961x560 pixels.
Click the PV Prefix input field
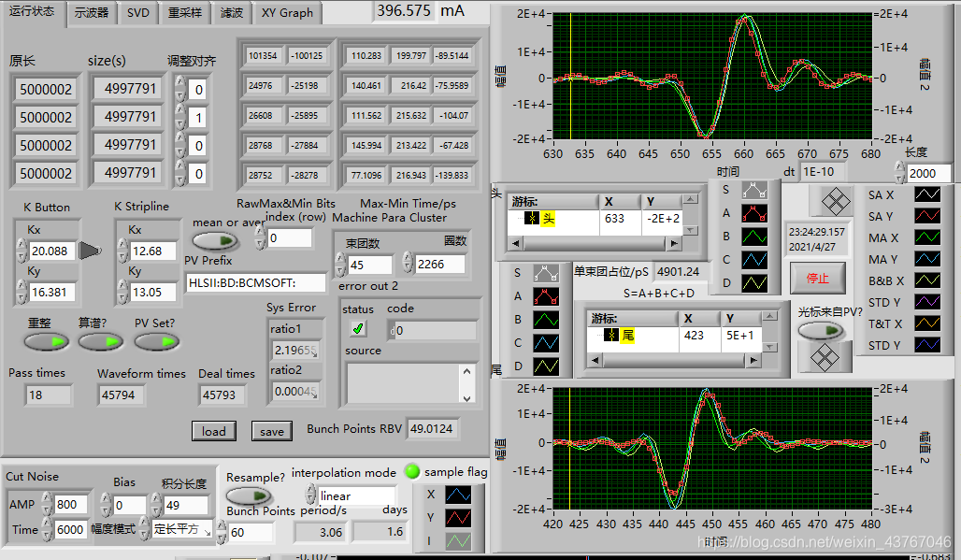(255, 282)
